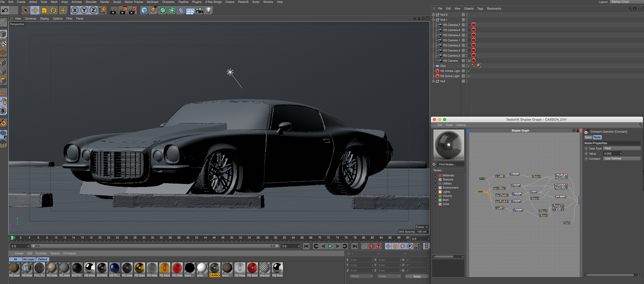The width and height of the screenshot is (644, 284).
Task: Click the Camera object toolbar icon
Action: coord(200,10)
